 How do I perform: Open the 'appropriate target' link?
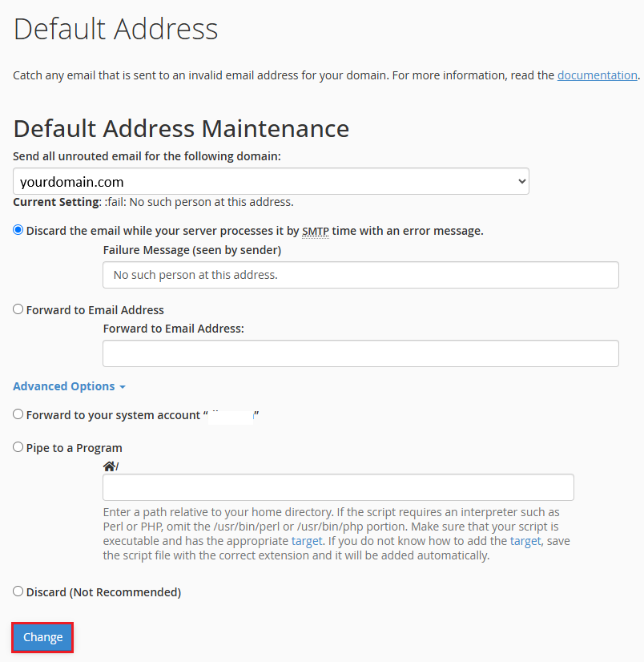[x=307, y=541]
